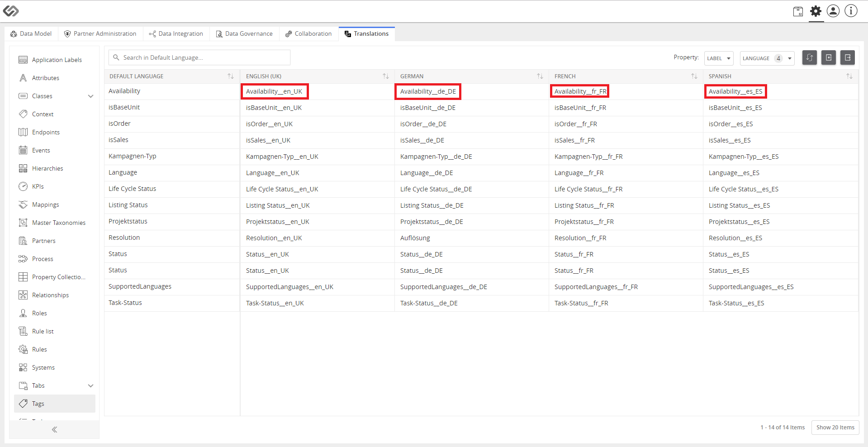Open the Property LABEL dropdown

pos(719,58)
